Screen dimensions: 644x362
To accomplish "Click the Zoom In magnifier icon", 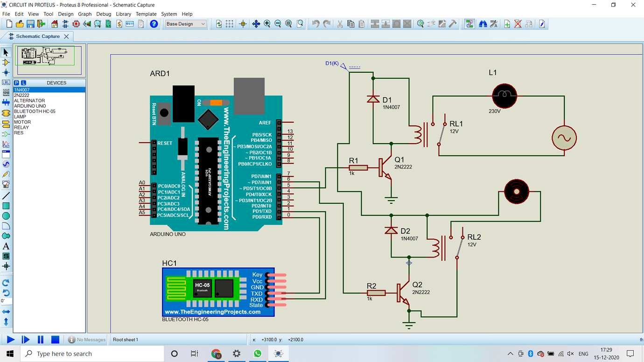I will coord(267,24).
